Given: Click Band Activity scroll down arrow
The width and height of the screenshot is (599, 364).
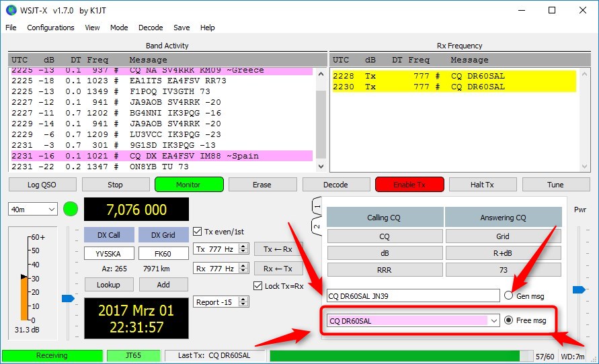Looking at the screenshot, I should pyautogui.click(x=321, y=167).
